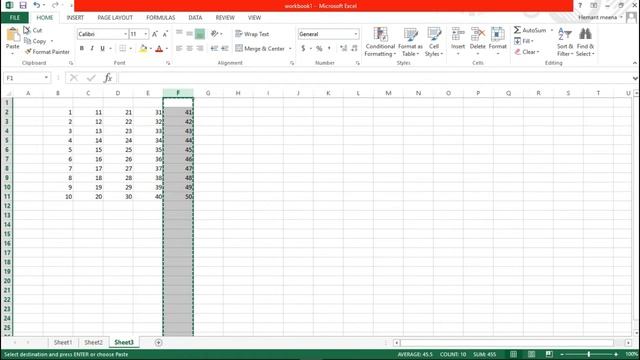
Task: Apply cell borders
Action: click(x=122, y=49)
